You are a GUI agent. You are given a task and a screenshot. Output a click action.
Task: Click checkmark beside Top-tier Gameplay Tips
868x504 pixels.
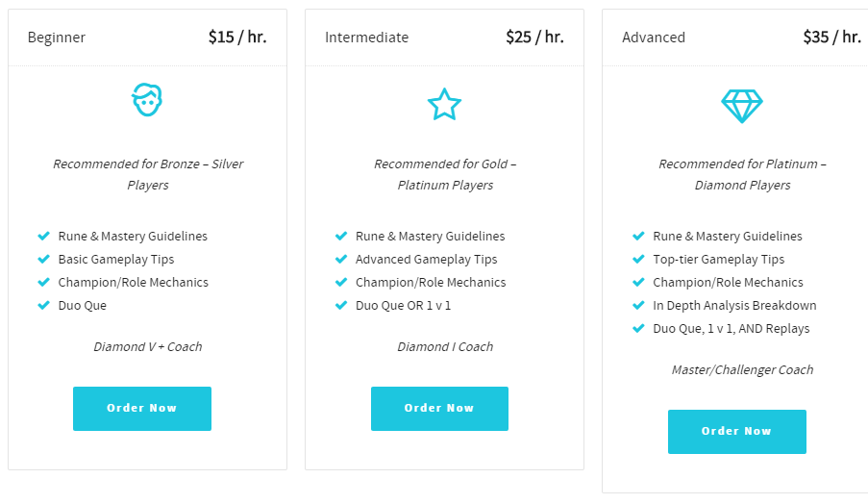(x=638, y=259)
